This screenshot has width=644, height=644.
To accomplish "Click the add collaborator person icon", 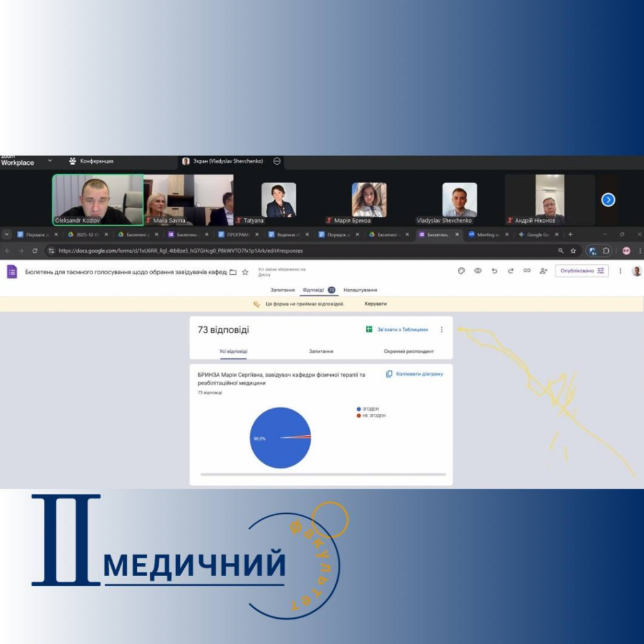I will [x=543, y=271].
